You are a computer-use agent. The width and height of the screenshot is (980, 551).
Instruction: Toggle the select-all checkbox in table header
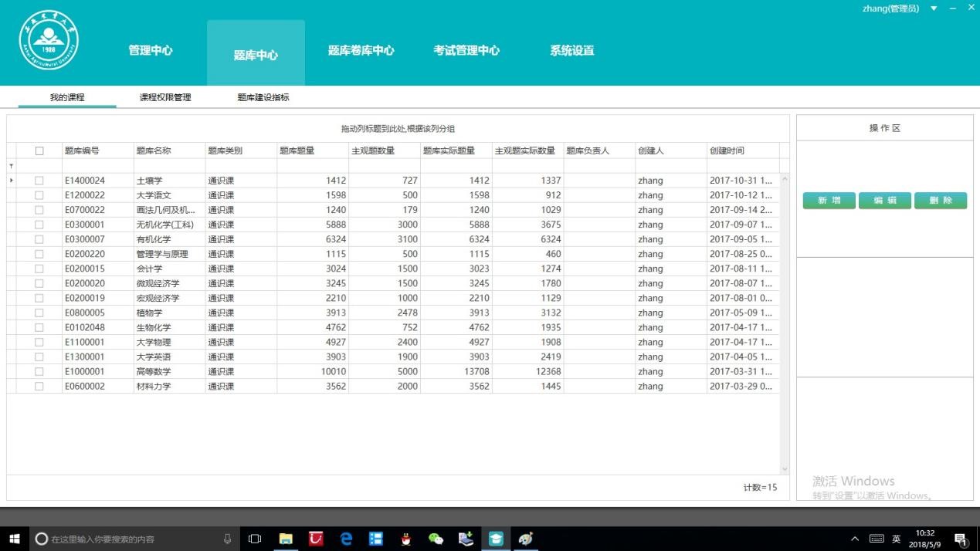coord(39,151)
